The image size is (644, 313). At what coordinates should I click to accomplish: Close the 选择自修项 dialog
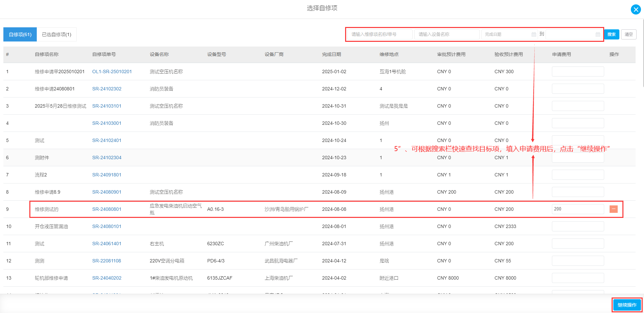pyautogui.click(x=636, y=9)
